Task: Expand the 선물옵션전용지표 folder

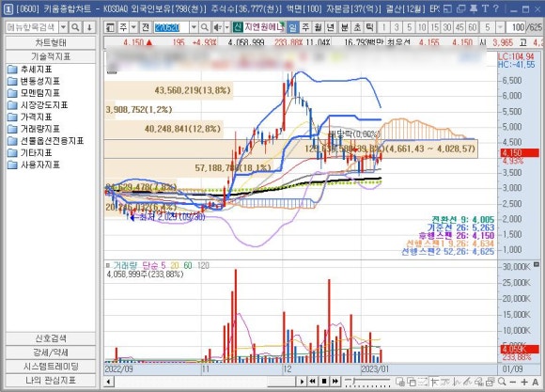Action: pyautogui.click(x=45, y=141)
